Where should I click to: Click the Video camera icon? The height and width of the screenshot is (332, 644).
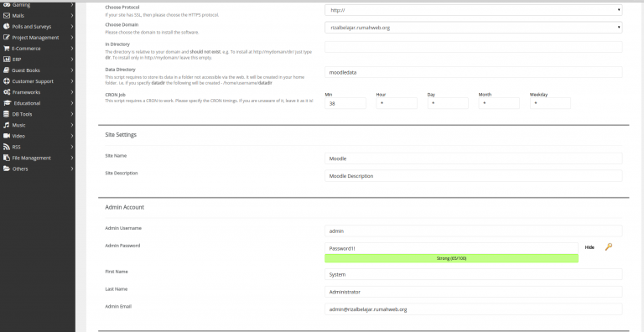[x=6, y=136]
